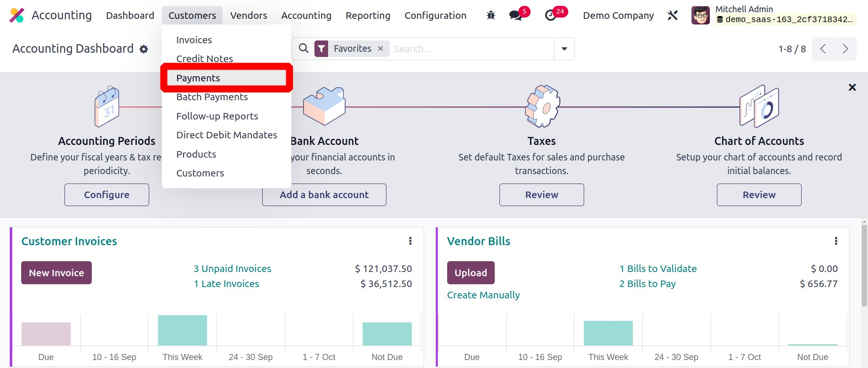Open the dashboard settings gear icon
This screenshot has width=868, height=368.
(x=144, y=49)
